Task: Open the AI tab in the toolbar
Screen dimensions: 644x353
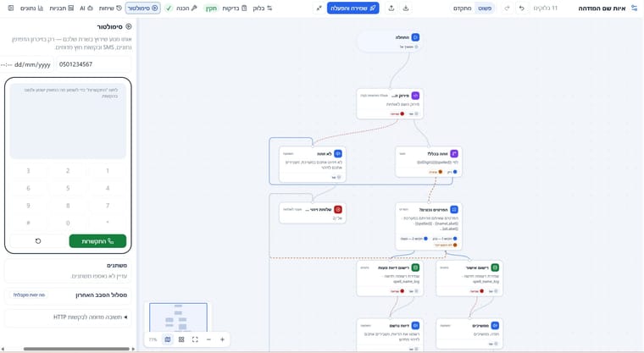Action: pos(86,8)
